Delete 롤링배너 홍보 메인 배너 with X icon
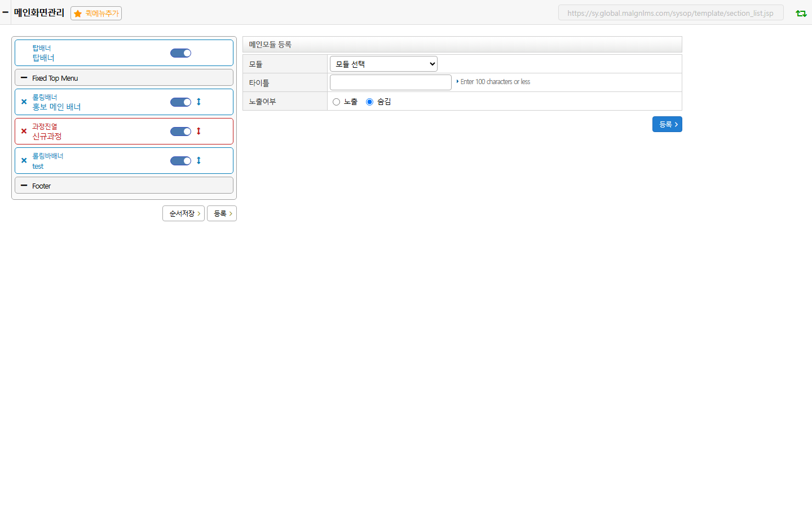 click(x=24, y=102)
